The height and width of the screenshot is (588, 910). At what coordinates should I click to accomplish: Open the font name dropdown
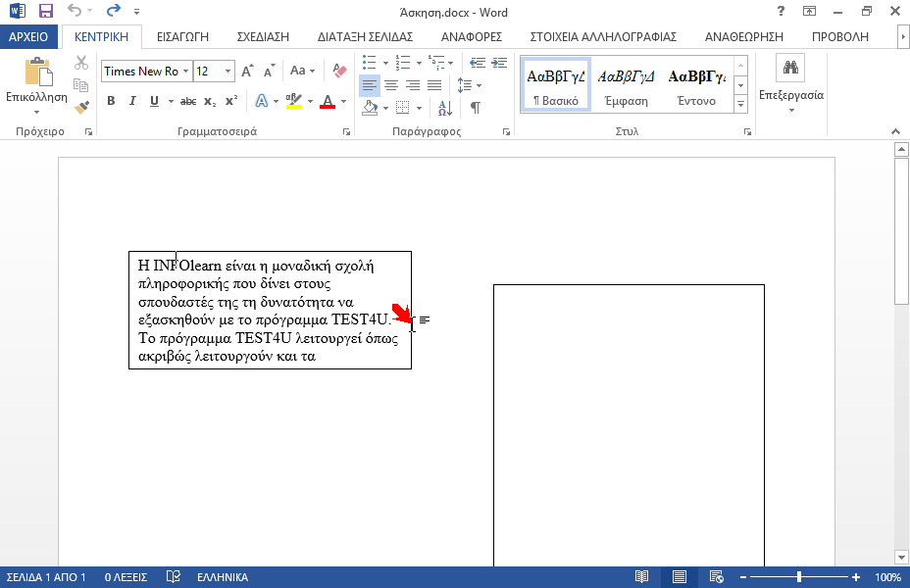[x=185, y=72]
